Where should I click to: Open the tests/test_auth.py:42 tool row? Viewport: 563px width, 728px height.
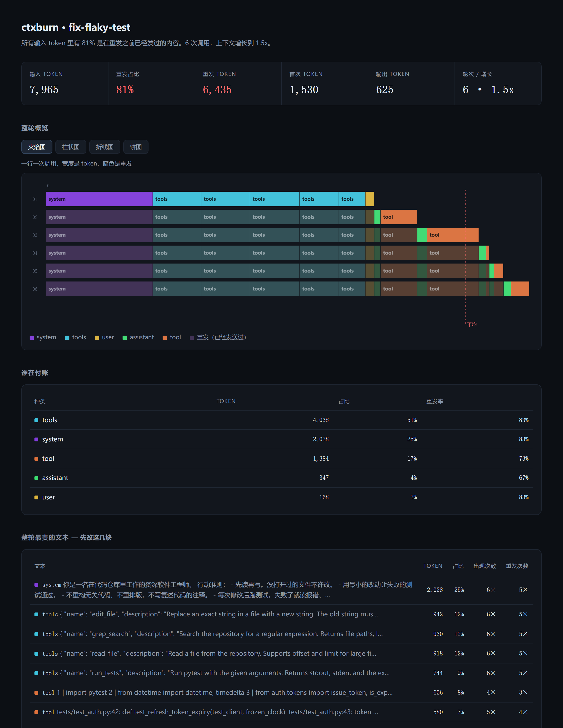[x=281, y=712]
